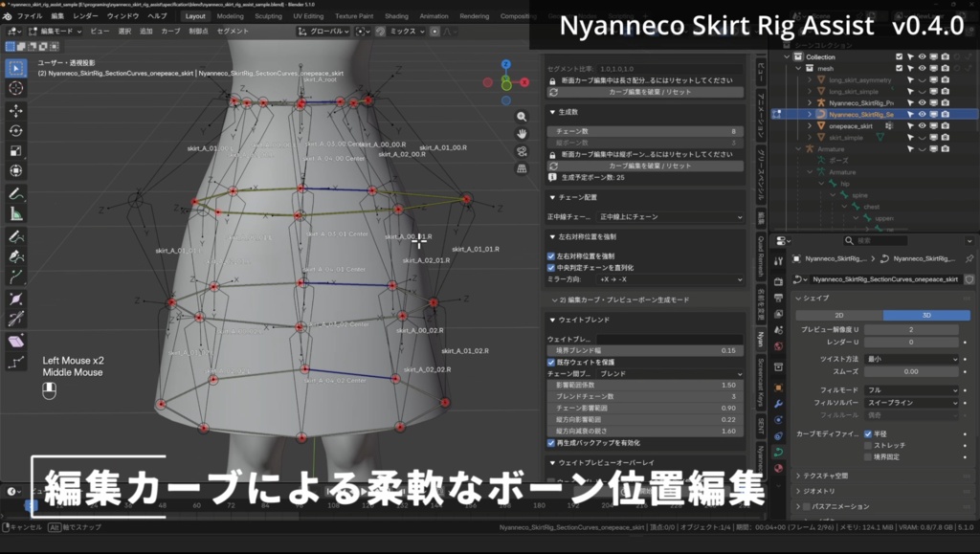Screen dimensions: 980x554
Task: Choose the invert selection mode icon
Action: click(44, 46)
